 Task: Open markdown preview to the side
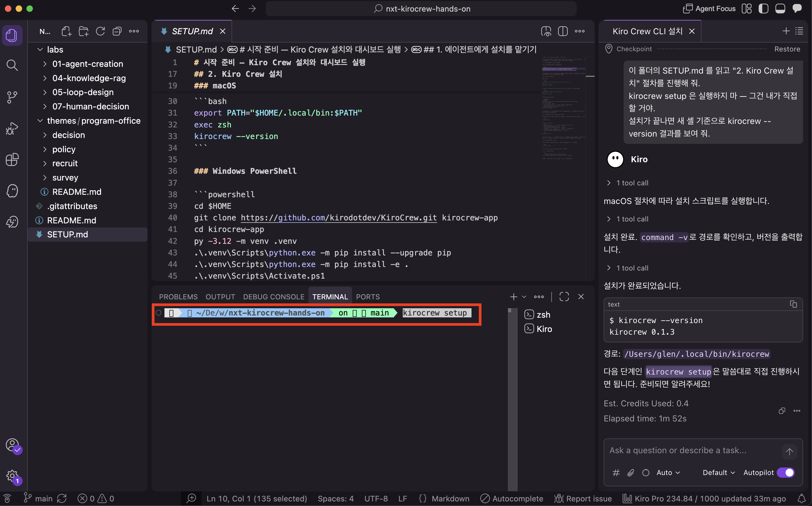tap(546, 31)
